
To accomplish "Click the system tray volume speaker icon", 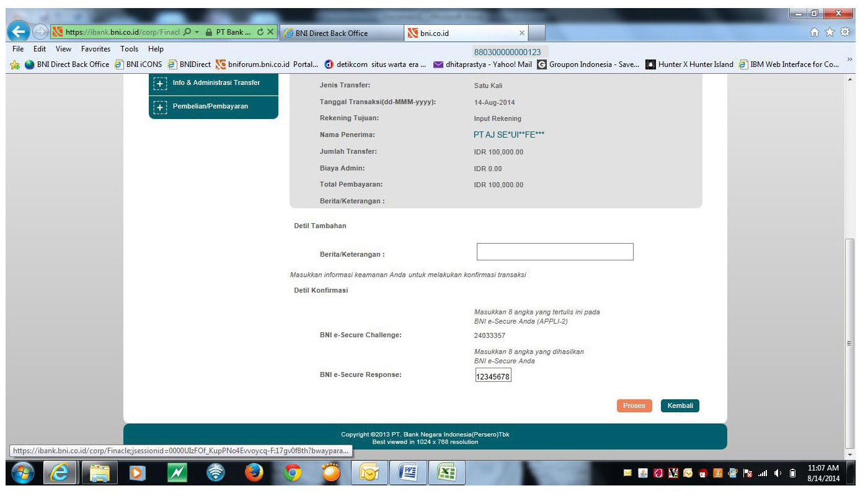I will pyautogui.click(x=778, y=474).
